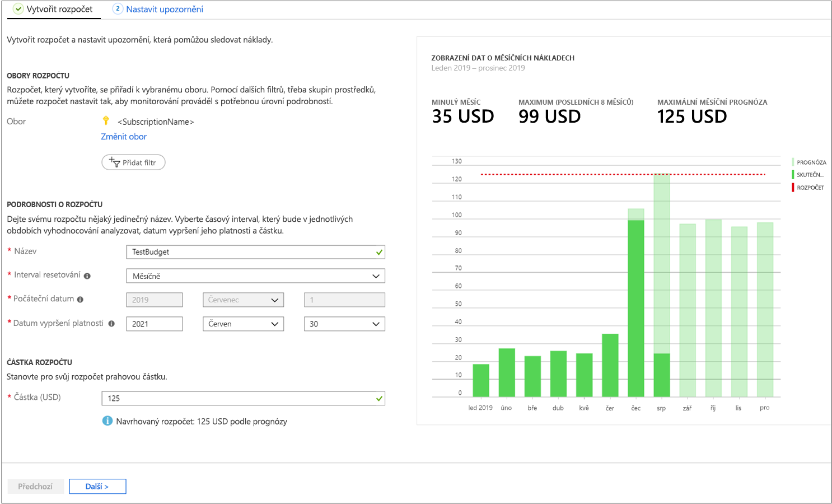
Task: Click the info icon next to Datum vypršení platnosti
Action: (x=111, y=324)
